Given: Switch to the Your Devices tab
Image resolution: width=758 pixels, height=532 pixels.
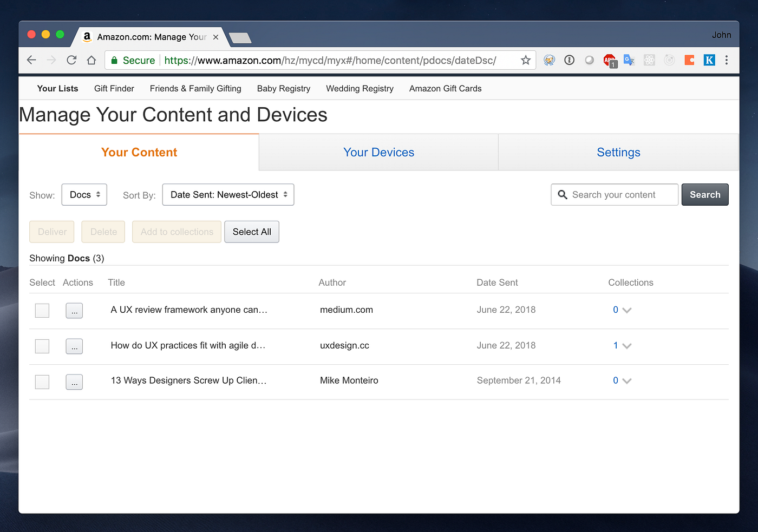Looking at the screenshot, I should coord(378,152).
